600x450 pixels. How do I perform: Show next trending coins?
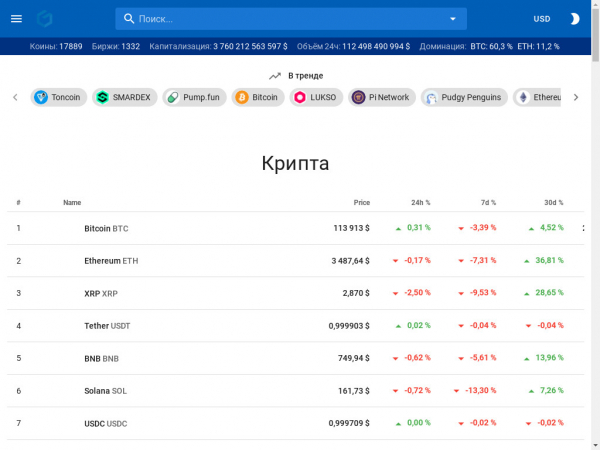pos(576,97)
